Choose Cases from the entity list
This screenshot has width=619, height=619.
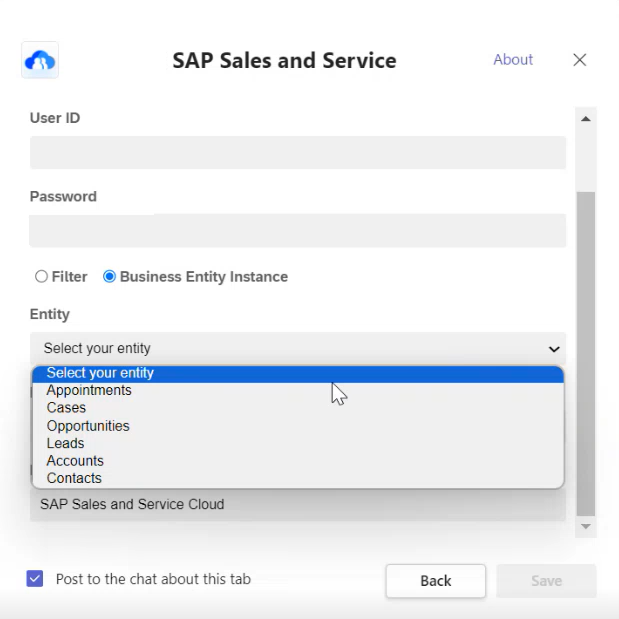tap(298, 408)
